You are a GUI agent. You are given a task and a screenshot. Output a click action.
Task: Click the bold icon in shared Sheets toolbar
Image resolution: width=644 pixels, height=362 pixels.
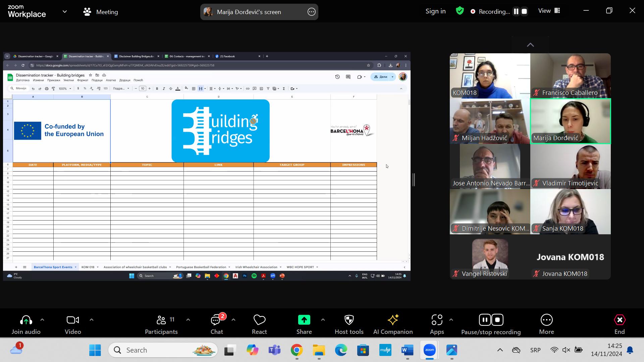tap(157, 89)
